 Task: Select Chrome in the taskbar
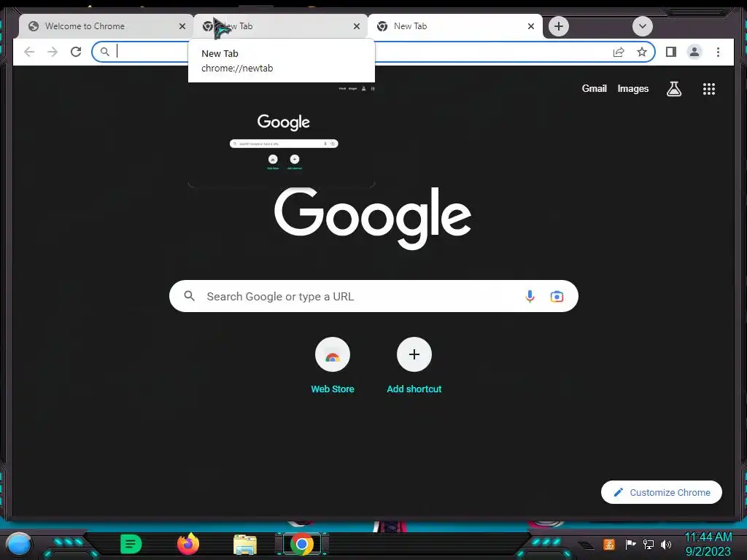tap(301, 544)
